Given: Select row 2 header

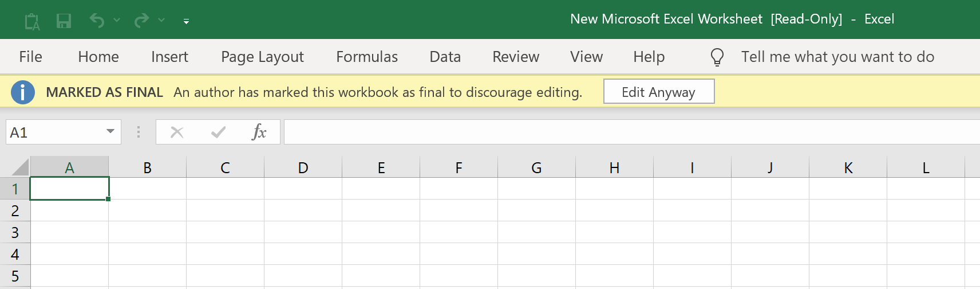Looking at the screenshot, I should tap(15, 210).
